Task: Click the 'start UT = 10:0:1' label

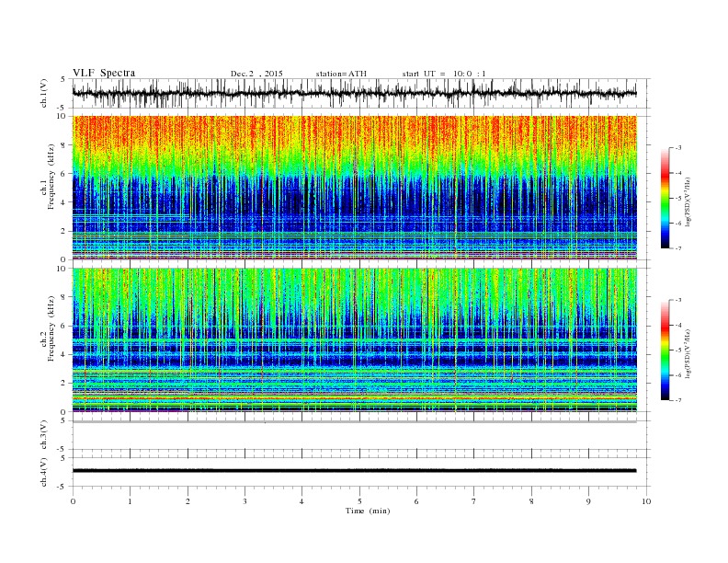Action: pos(444,74)
